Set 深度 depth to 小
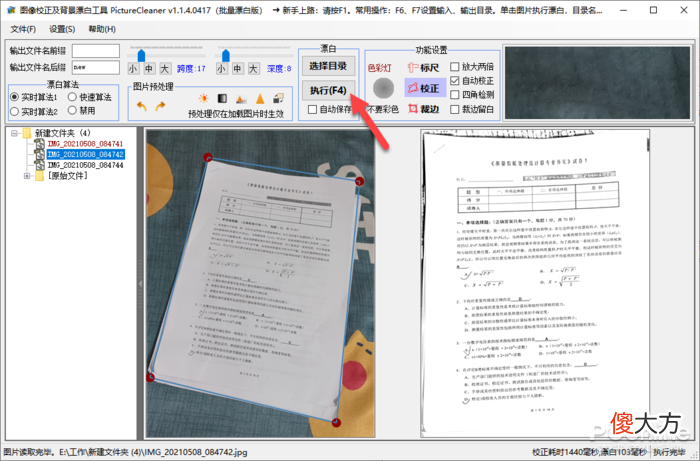 click(221, 69)
